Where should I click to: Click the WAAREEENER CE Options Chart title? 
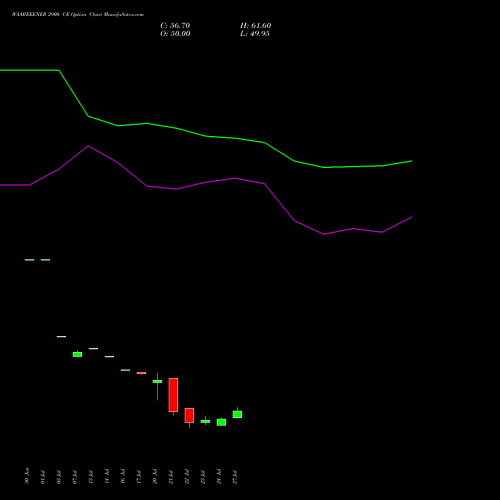click(x=78, y=15)
